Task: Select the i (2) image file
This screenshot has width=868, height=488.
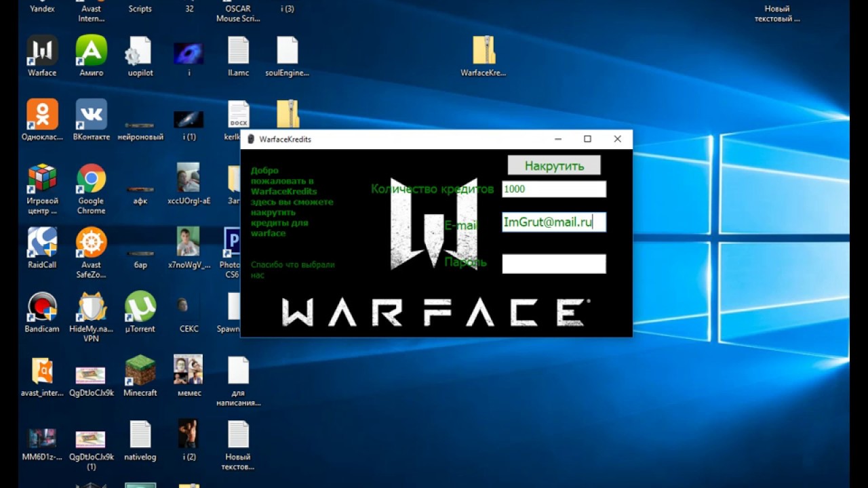Action: click(x=189, y=441)
